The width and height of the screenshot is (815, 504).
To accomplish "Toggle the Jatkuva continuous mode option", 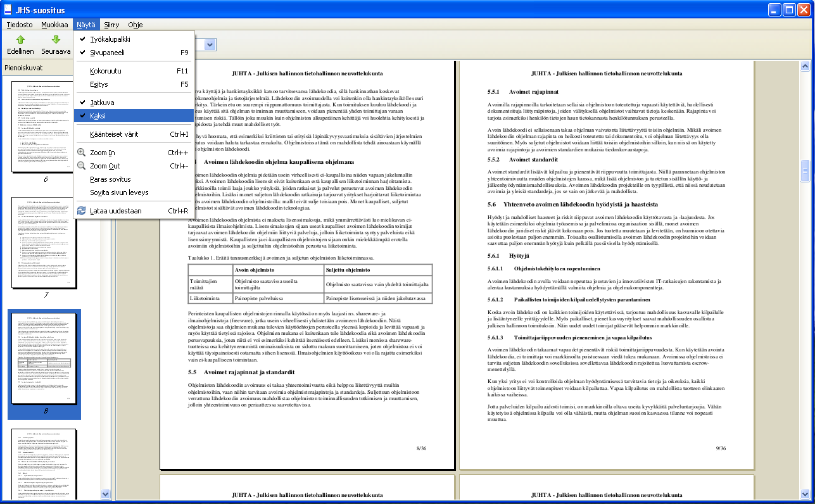I will pos(134,102).
